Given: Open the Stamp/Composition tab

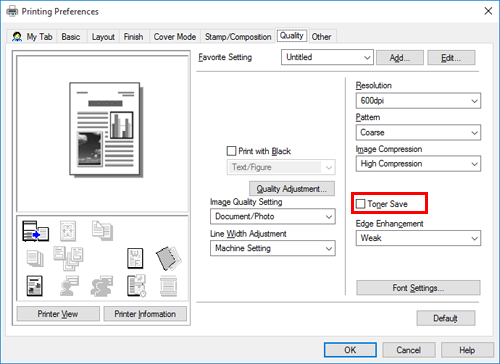Looking at the screenshot, I should 238,37.
